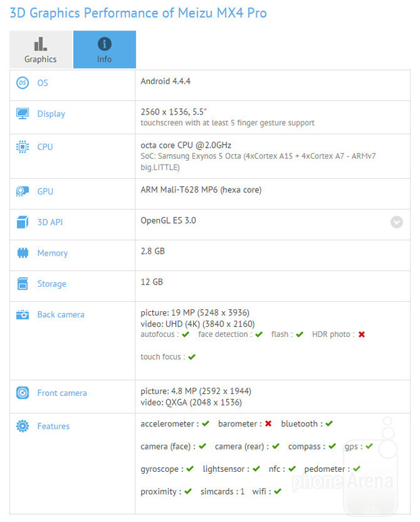Screen dimensions: 420x522
Task: Click the green check next to autofocus
Action: pyautogui.click(x=186, y=334)
